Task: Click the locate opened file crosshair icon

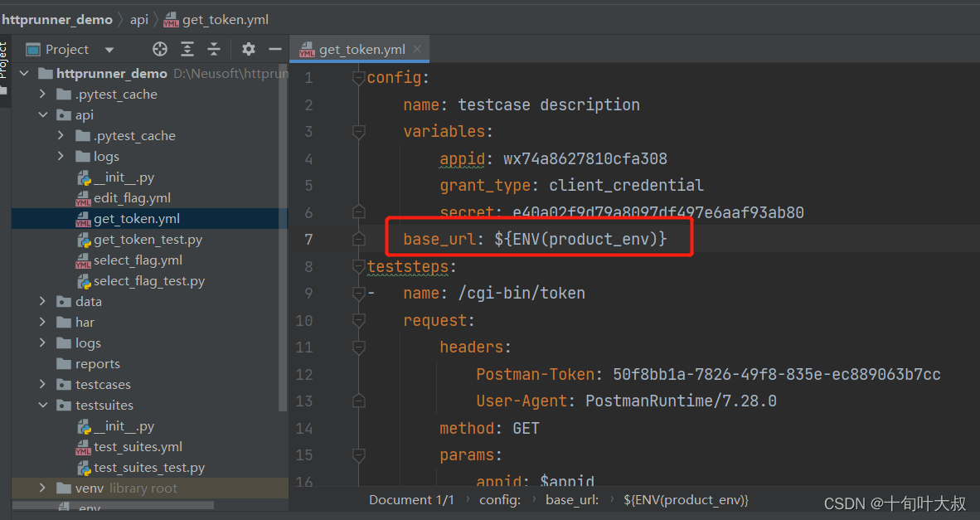Action: coord(160,50)
